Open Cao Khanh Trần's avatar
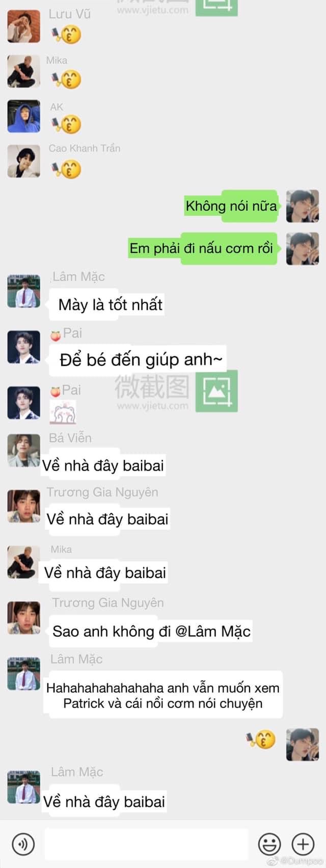The width and height of the screenshot is (326, 868). click(23, 161)
